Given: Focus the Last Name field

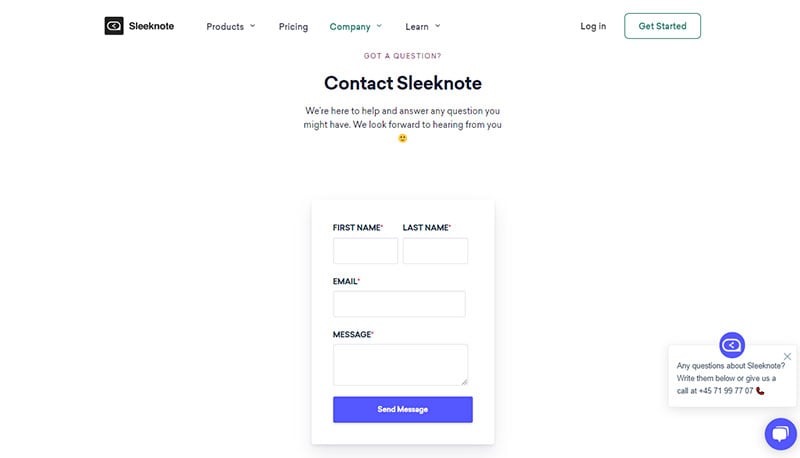Looking at the screenshot, I should click(435, 251).
